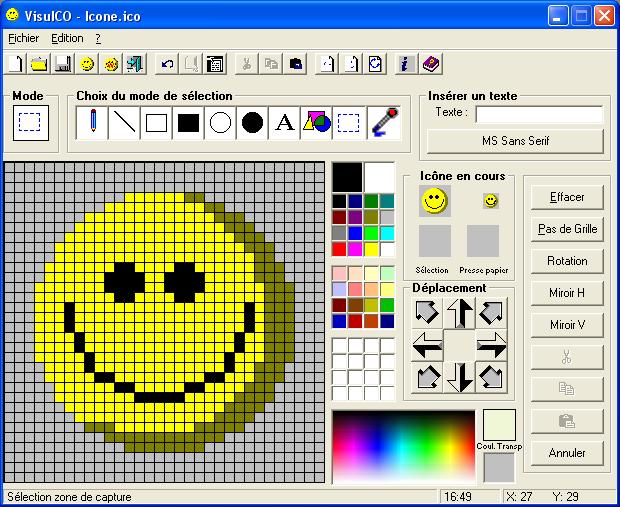Choose the diagonal line tool
This screenshot has height=507, width=620.
[x=124, y=123]
